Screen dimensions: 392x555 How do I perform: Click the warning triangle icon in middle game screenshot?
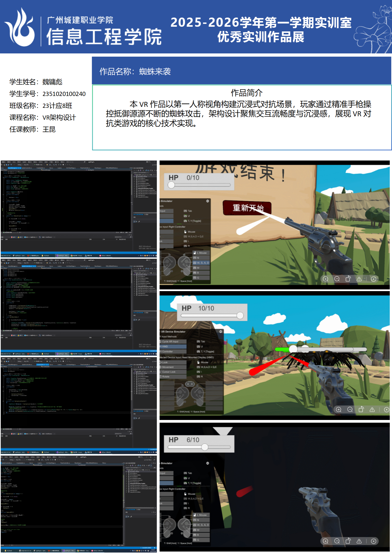click(x=372, y=410)
